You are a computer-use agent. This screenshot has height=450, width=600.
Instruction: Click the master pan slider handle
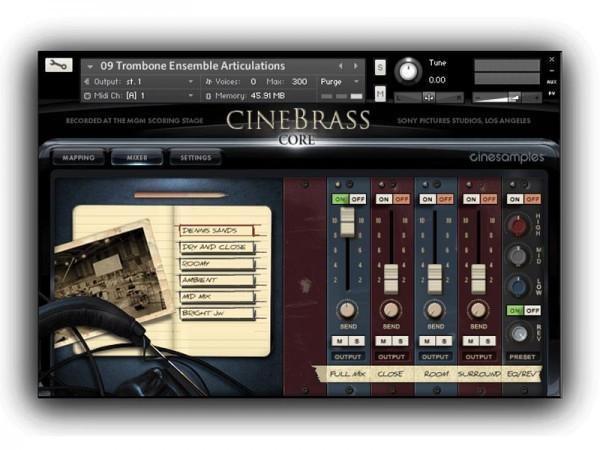point(429,98)
